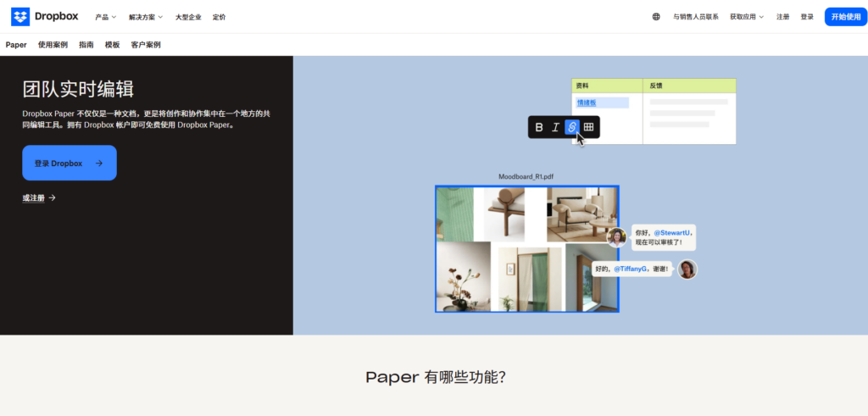
Task: Click the Bold B icon in illustration
Action: [x=539, y=127]
